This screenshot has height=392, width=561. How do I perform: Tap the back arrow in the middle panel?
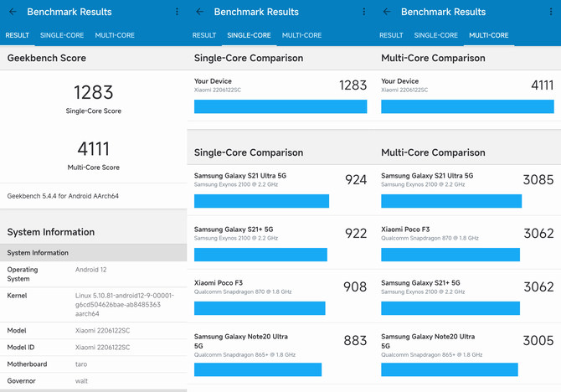click(x=199, y=12)
